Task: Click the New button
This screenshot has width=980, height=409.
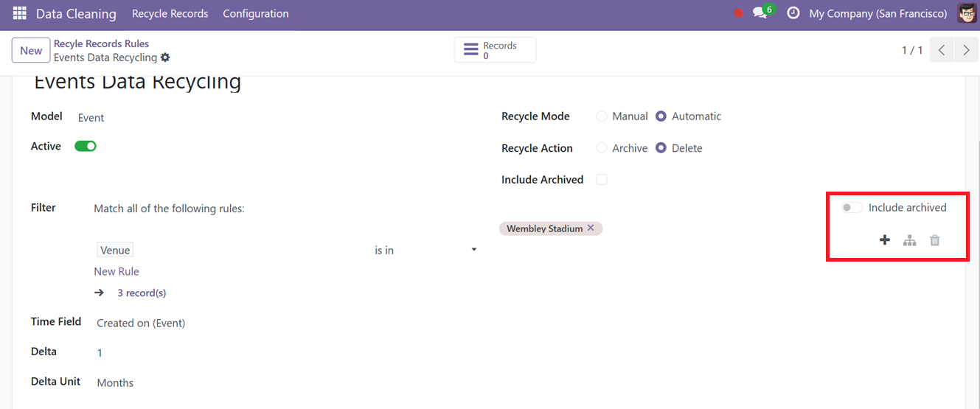Action: coord(31,50)
